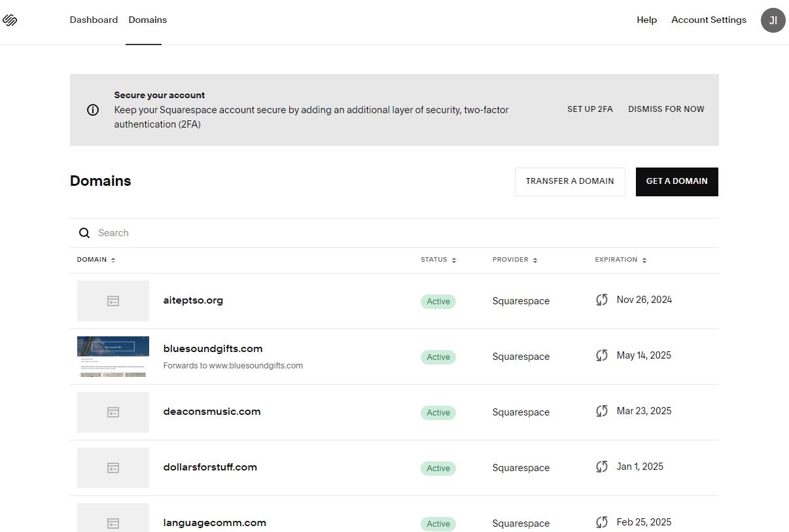Click the Jan 1, 2025 expiration date
The height and width of the screenshot is (532, 789).
pos(640,467)
